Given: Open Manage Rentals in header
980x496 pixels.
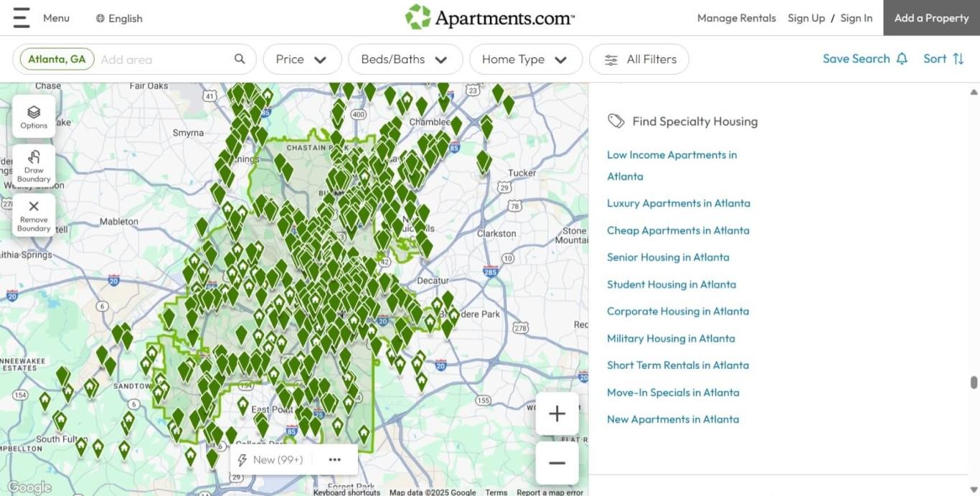Looking at the screenshot, I should tap(736, 18).
